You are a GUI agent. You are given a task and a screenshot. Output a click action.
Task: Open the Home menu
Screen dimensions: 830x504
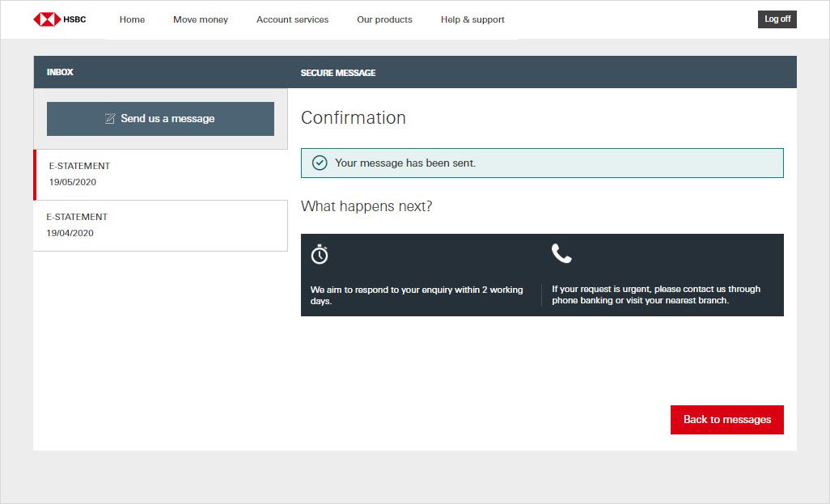pyautogui.click(x=132, y=19)
